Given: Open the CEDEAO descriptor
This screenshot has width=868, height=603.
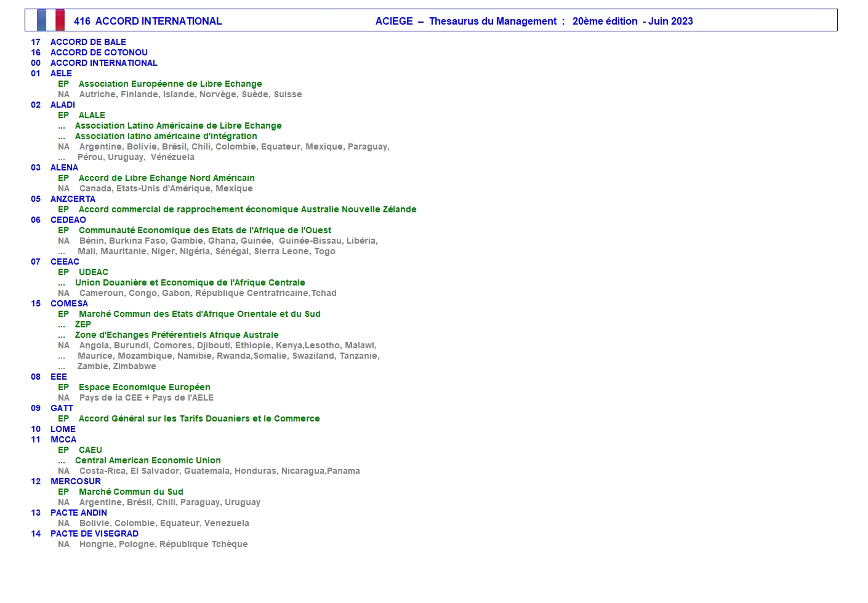Looking at the screenshot, I should (x=68, y=220).
